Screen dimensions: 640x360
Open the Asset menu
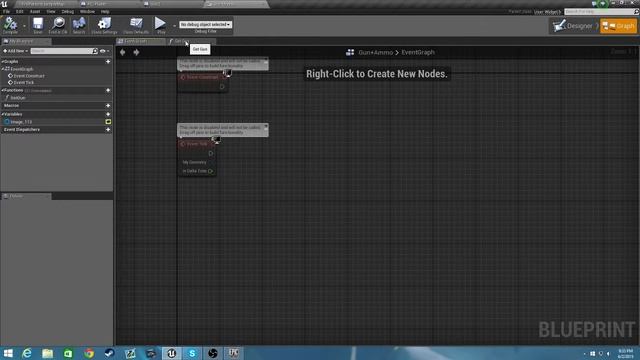point(35,11)
